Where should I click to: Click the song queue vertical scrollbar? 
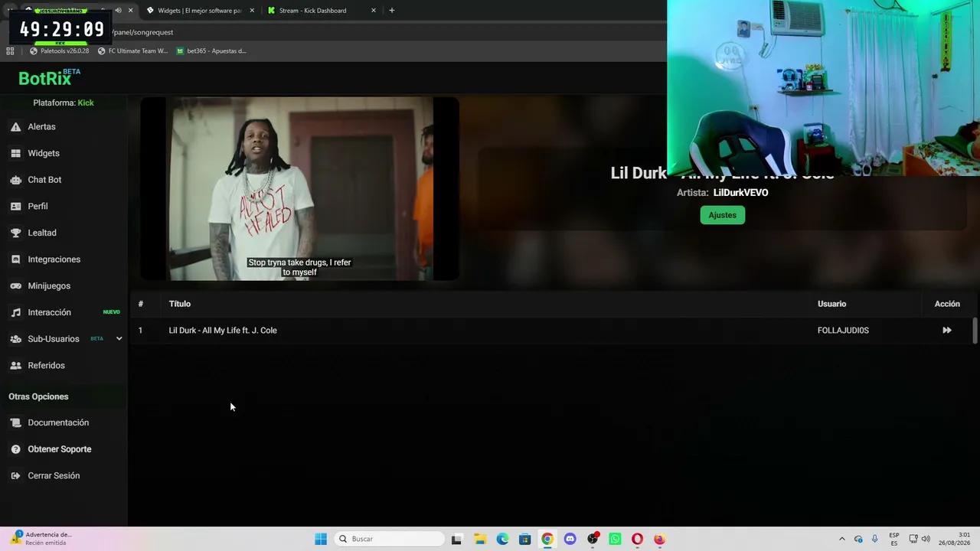click(x=975, y=331)
